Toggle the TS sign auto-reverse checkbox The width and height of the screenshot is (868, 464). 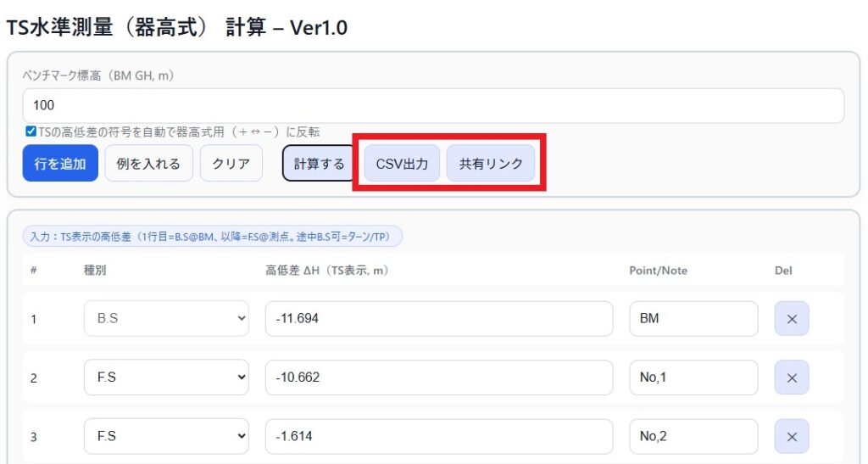[x=31, y=132]
